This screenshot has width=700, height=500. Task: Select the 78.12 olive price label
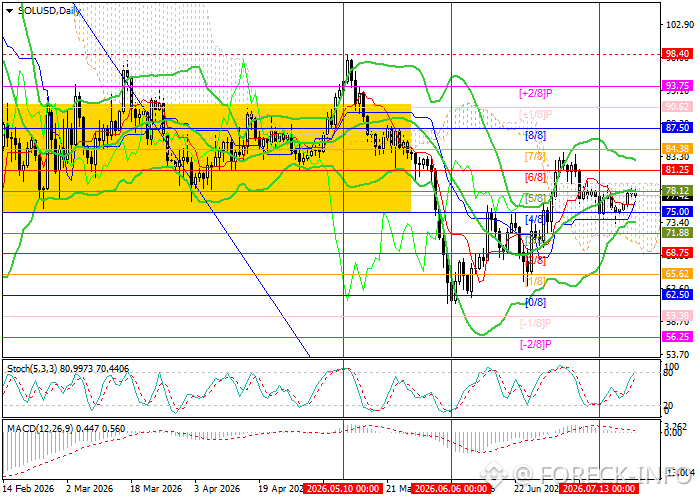(677, 190)
